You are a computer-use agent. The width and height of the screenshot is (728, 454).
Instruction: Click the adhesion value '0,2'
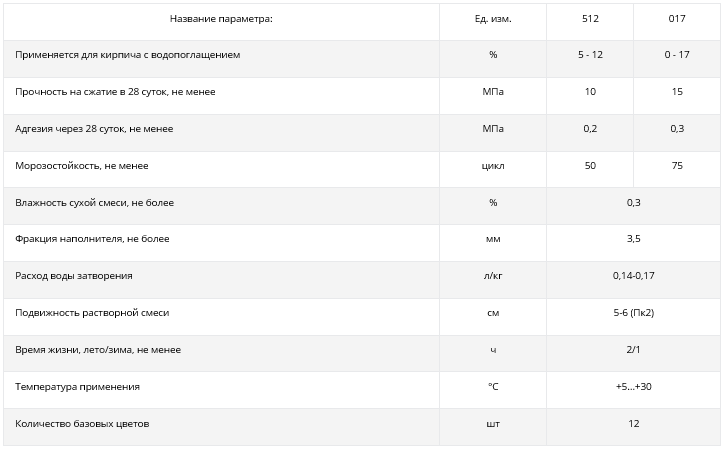pyautogui.click(x=590, y=129)
